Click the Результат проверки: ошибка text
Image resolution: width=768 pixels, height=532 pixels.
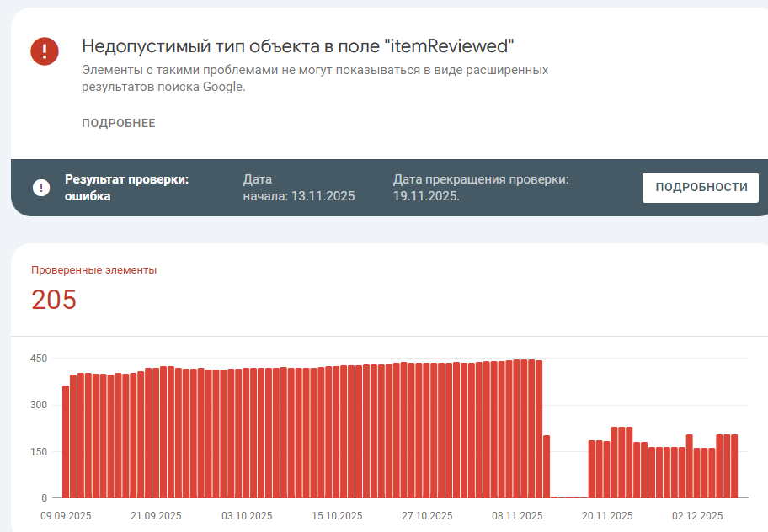pyautogui.click(x=127, y=188)
